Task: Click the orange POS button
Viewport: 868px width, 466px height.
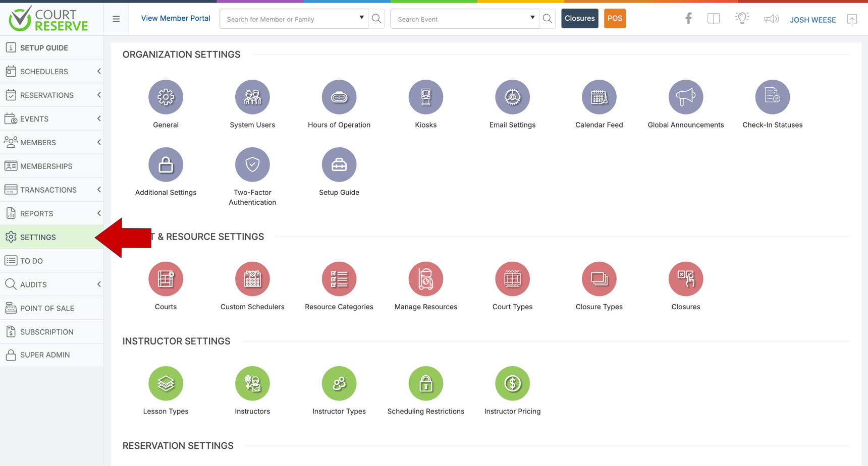Action: click(x=614, y=19)
